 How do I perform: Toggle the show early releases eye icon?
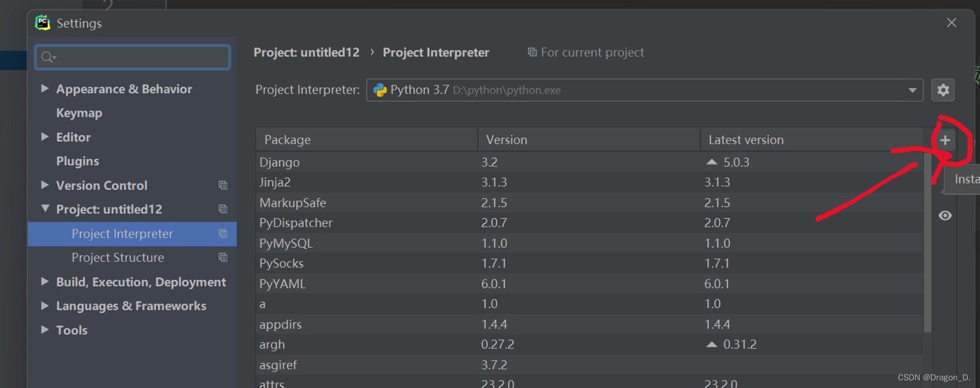(x=945, y=216)
